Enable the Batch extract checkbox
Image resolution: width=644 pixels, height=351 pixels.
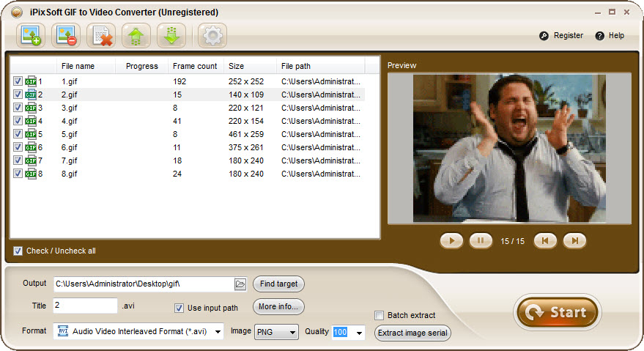click(x=380, y=315)
